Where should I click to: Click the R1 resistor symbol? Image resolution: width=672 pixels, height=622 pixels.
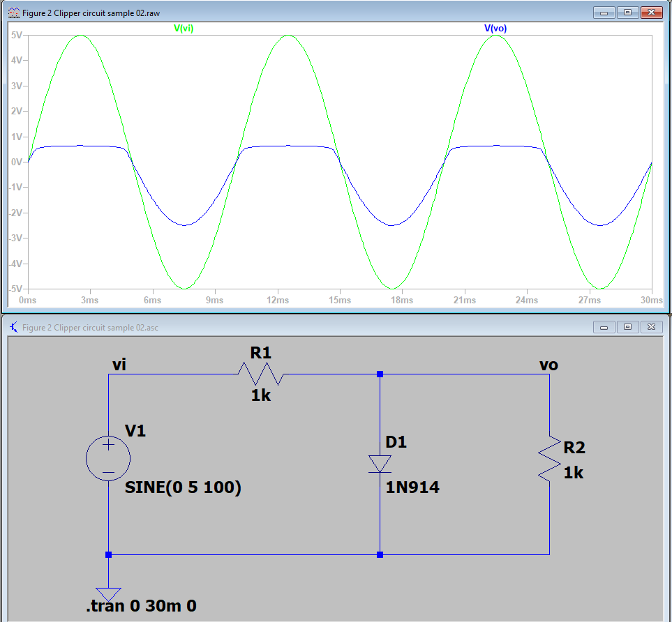tap(261, 373)
